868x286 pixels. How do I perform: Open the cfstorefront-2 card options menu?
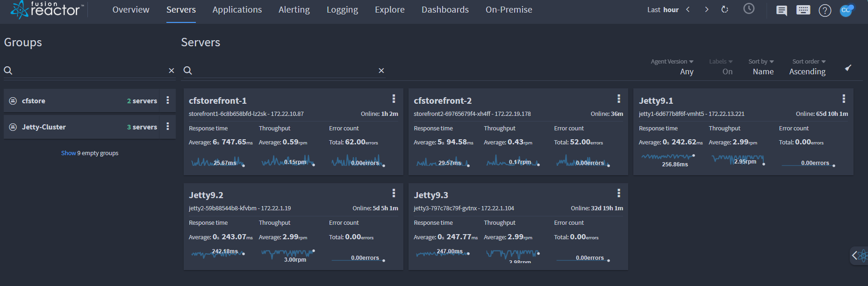(619, 99)
